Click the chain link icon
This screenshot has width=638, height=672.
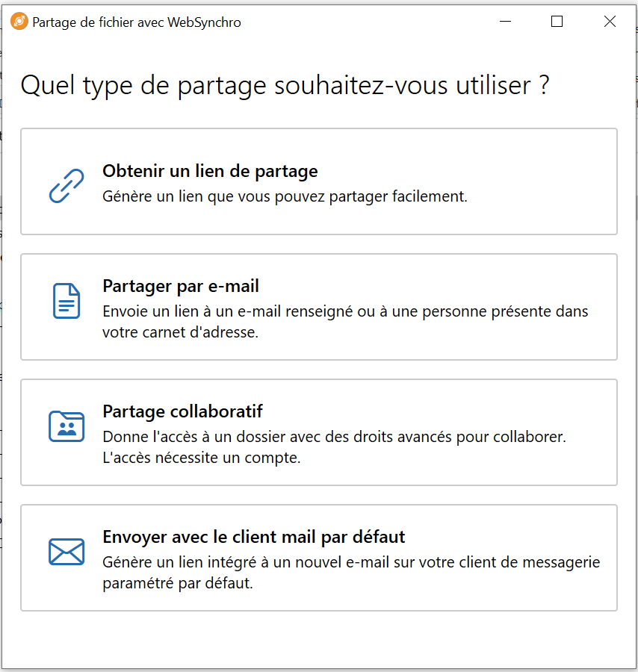pos(66,186)
